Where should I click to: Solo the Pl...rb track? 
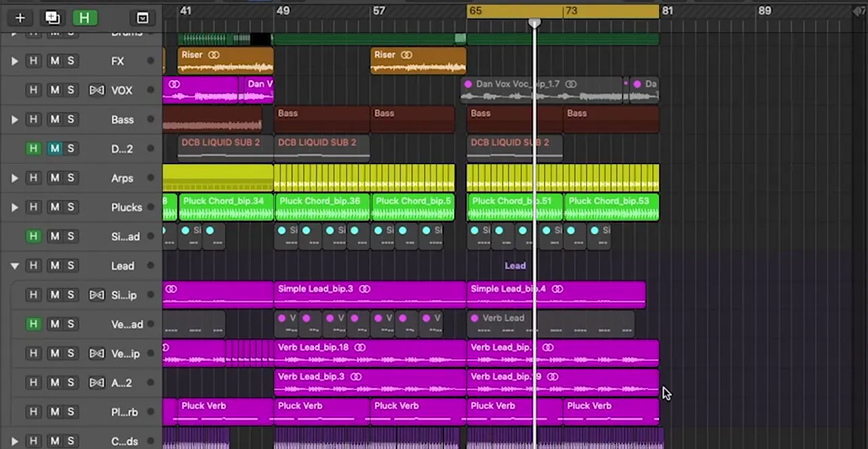click(71, 412)
